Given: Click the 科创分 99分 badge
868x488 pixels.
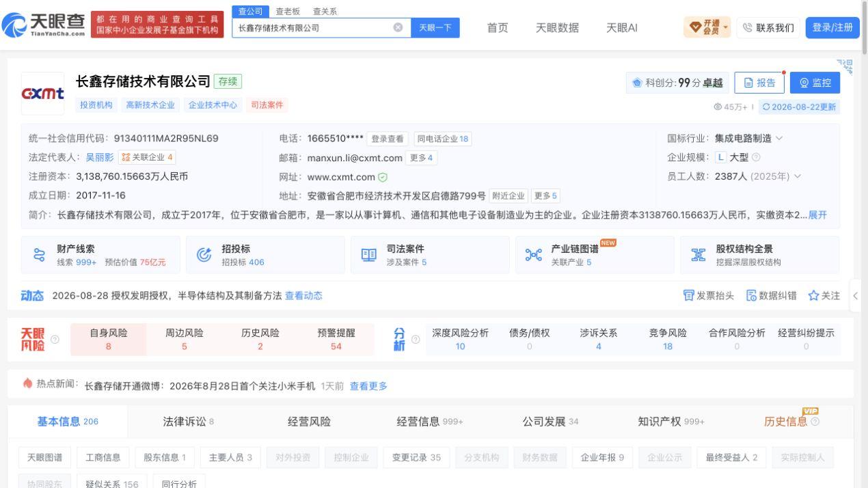Looking at the screenshot, I should click(x=678, y=83).
